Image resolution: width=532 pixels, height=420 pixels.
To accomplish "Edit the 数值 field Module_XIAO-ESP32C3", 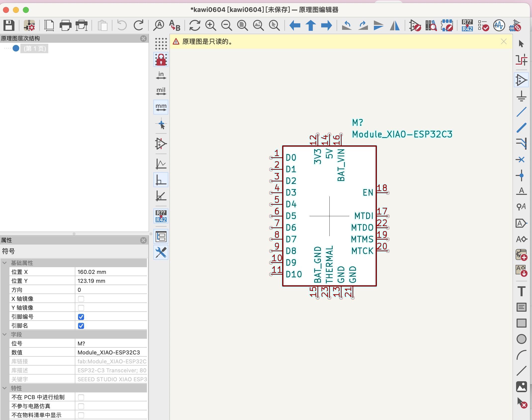I will tap(111, 352).
